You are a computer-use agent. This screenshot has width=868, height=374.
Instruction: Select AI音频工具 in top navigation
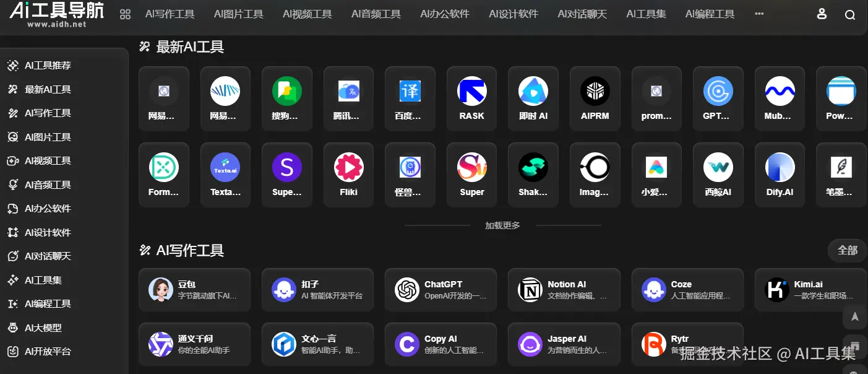point(376,14)
